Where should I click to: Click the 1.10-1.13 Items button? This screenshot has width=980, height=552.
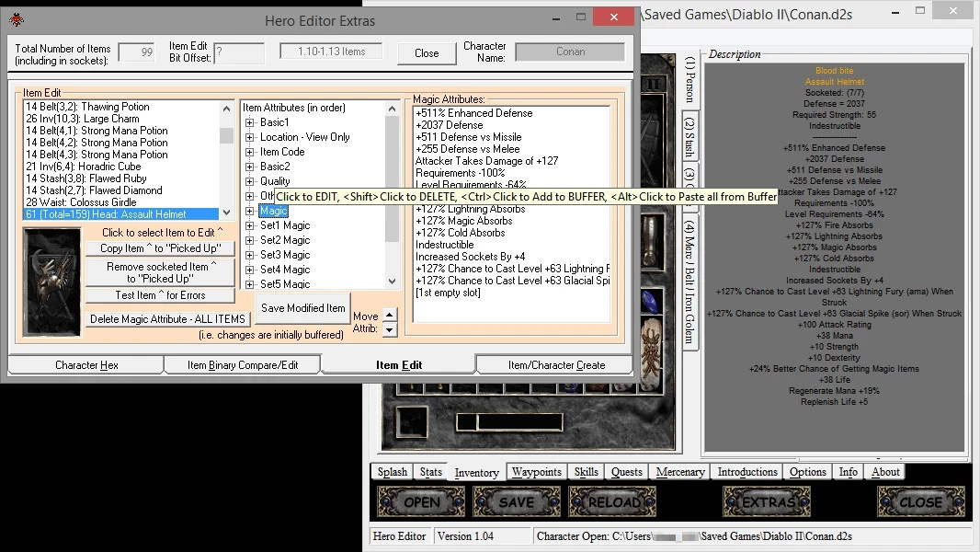coord(331,52)
